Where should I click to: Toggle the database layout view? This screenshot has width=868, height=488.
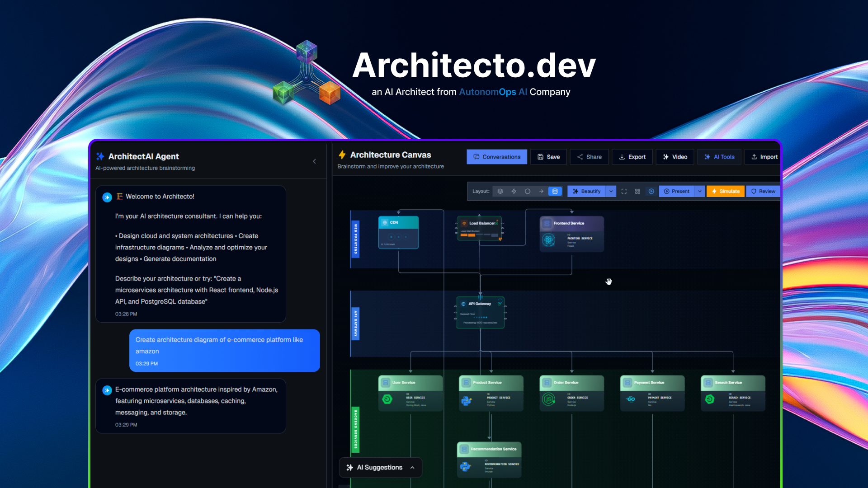pyautogui.click(x=555, y=191)
